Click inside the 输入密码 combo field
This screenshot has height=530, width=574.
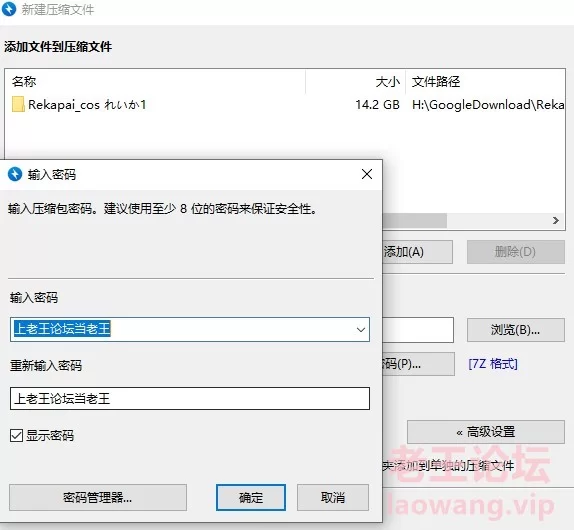click(x=183, y=329)
